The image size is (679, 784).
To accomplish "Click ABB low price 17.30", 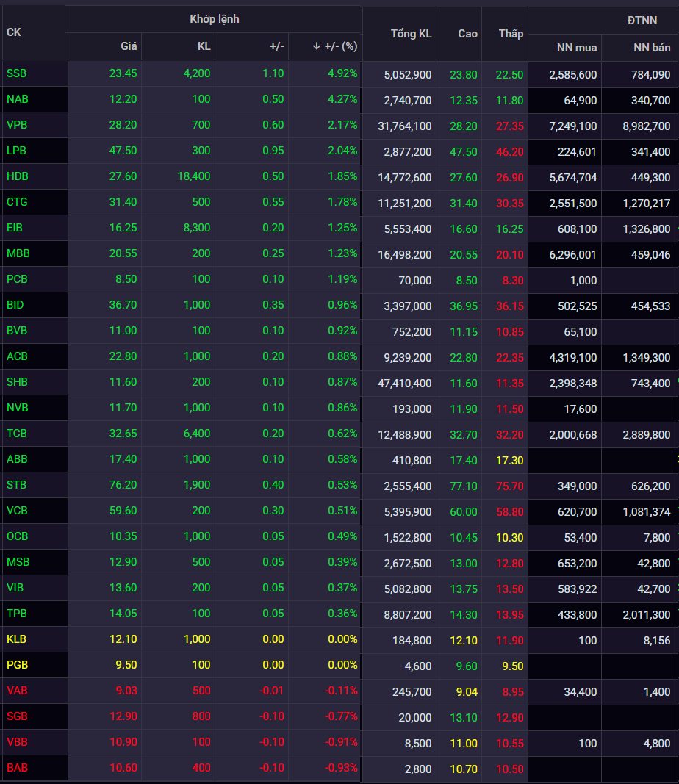I will (x=509, y=461).
